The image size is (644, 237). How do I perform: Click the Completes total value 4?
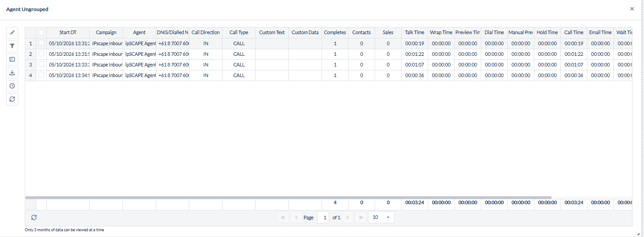tap(335, 202)
